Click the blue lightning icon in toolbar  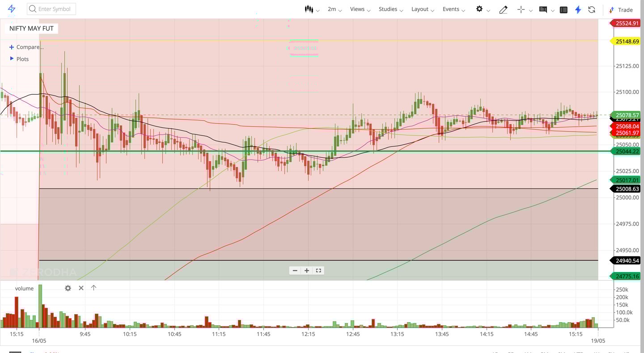click(578, 9)
